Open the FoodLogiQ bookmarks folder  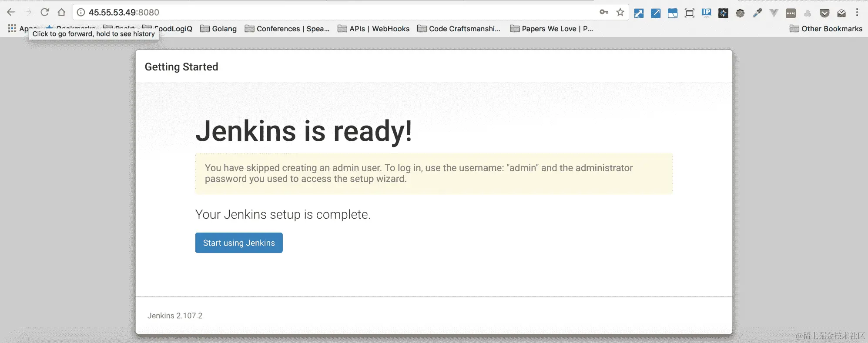[168, 29]
